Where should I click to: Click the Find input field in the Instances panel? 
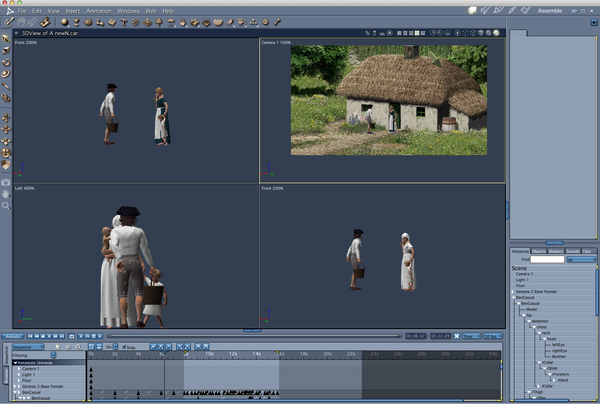[x=547, y=259]
